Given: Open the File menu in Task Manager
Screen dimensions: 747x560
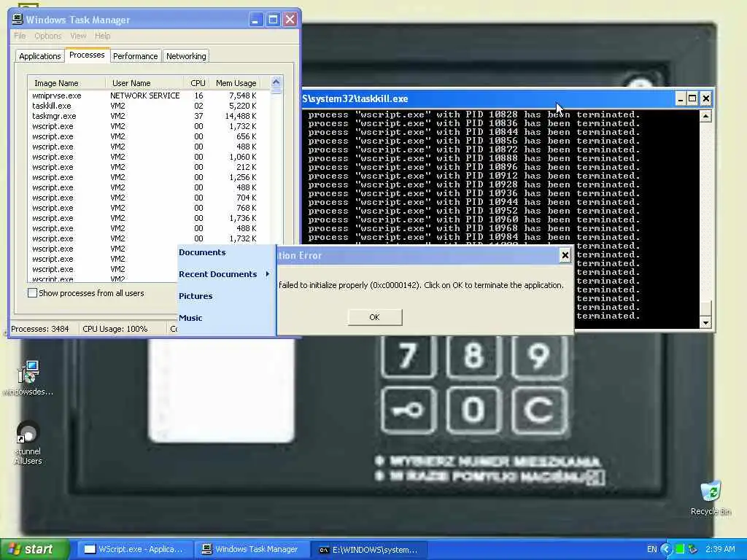Looking at the screenshot, I should pyautogui.click(x=20, y=36).
